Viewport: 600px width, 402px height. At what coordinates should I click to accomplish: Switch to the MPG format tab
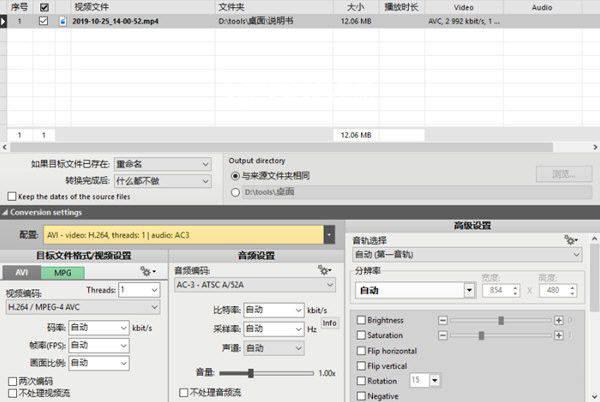click(63, 272)
